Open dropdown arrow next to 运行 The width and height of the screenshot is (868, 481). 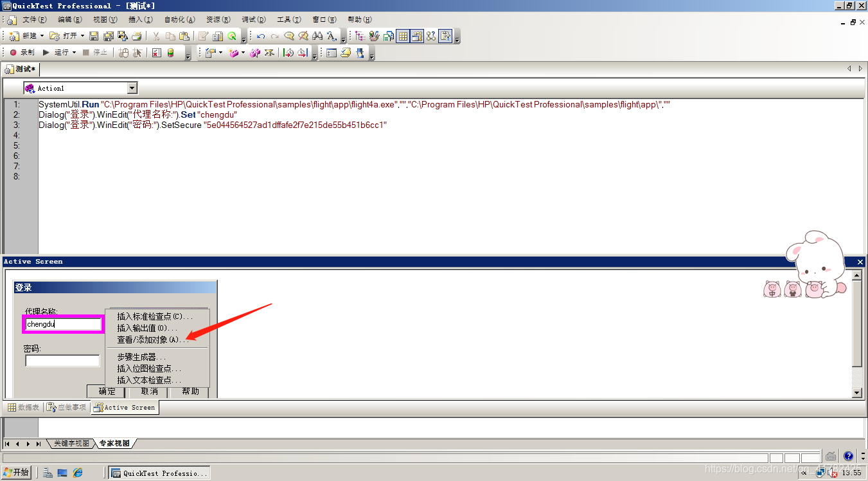74,53
